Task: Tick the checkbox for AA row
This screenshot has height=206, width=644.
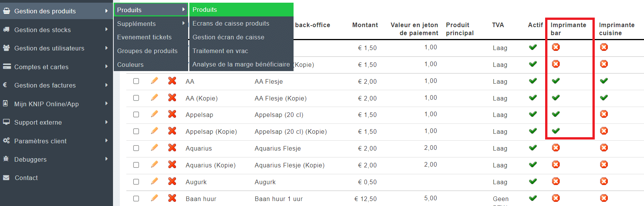Action: pyautogui.click(x=136, y=81)
